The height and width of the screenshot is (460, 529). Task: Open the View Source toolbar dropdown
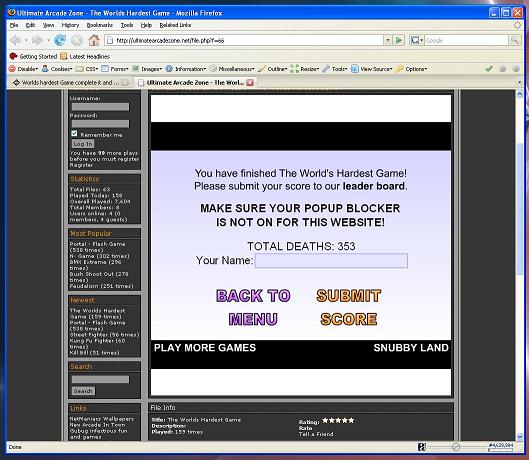372,69
